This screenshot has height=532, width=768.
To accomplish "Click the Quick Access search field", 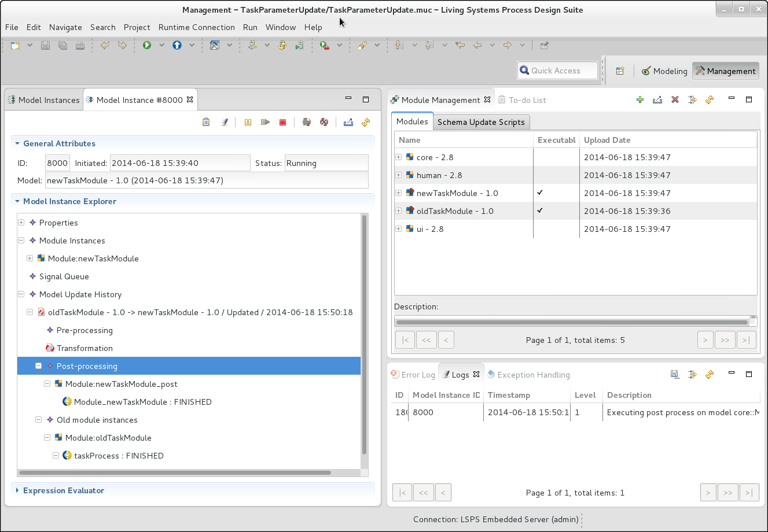I will click(557, 71).
